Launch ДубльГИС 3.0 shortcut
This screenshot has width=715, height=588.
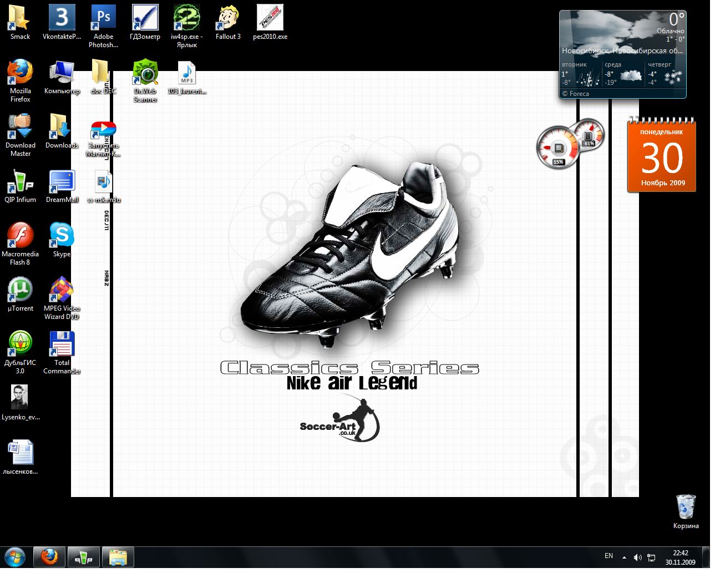tap(20, 352)
